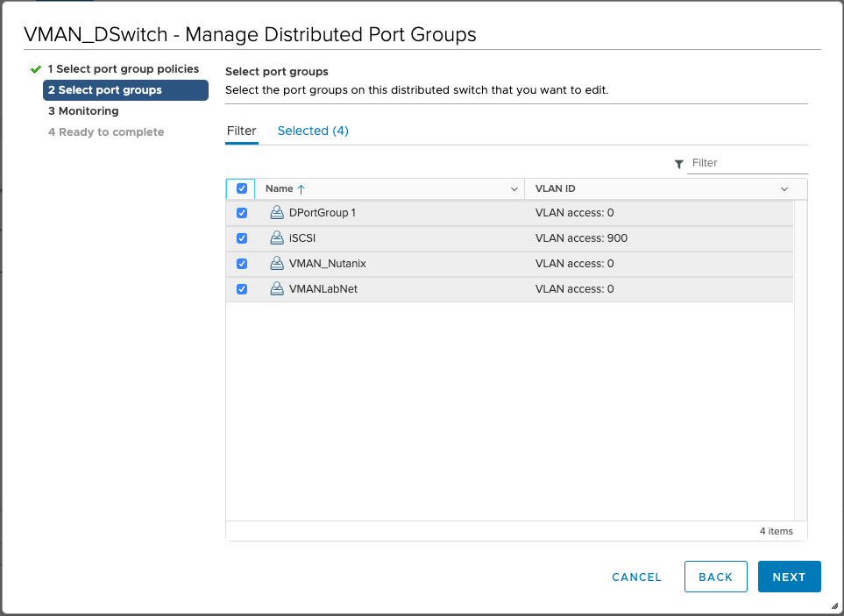Viewport: 844px width, 616px height.
Task: Open the VLAN ID column dropdown chevron
Action: [x=784, y=188]
